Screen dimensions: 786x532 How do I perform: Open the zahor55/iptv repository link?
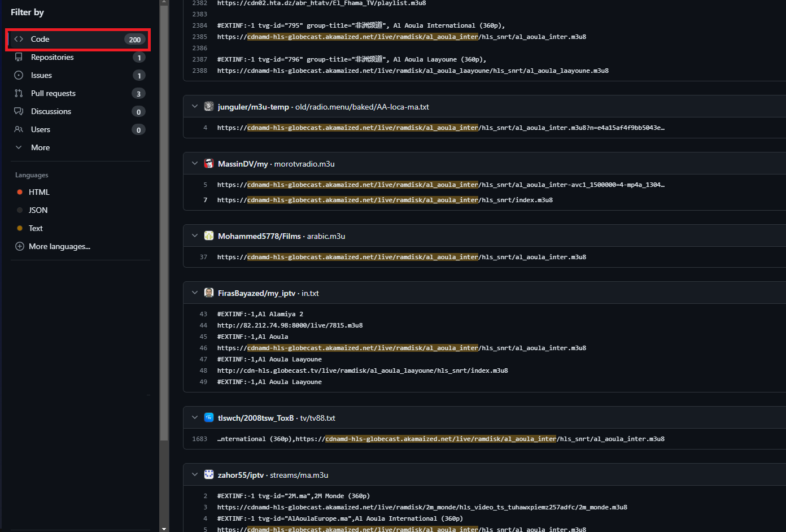coord(241,475)
